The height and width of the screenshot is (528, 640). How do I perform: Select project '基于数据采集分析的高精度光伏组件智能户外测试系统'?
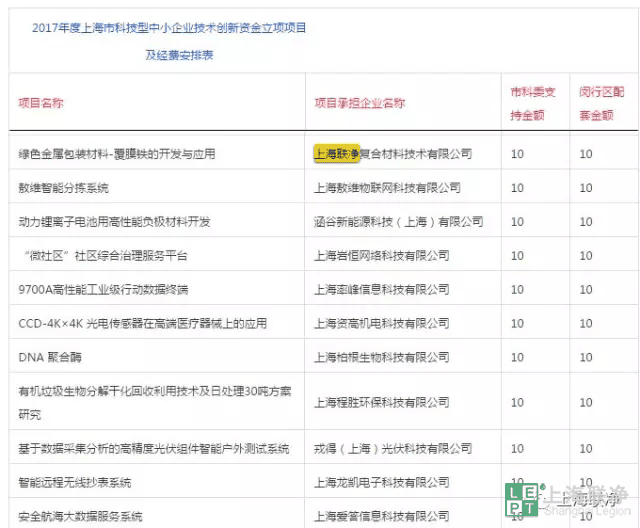(x=154, y=448)
